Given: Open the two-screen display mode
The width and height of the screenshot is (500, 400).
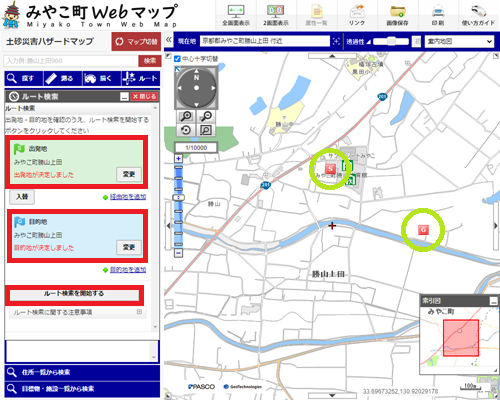Looking at the screenshot, I should [x=276, y=11].
